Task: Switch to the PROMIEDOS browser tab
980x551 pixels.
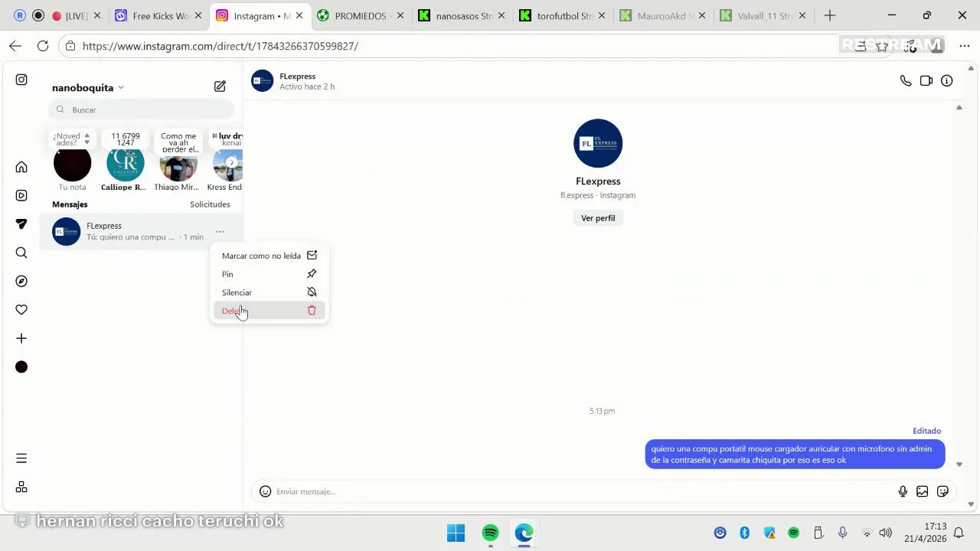Action: [x=361, y=15]
